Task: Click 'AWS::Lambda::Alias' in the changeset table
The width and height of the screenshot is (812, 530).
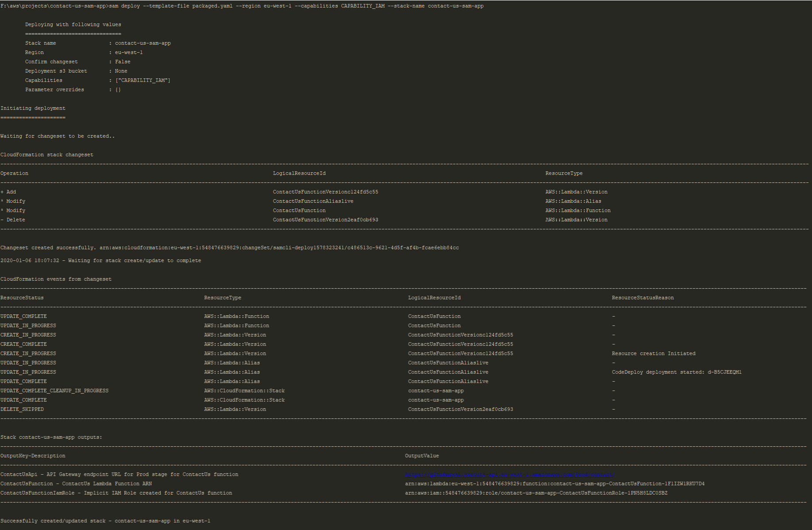Action: tap(573, 201)
